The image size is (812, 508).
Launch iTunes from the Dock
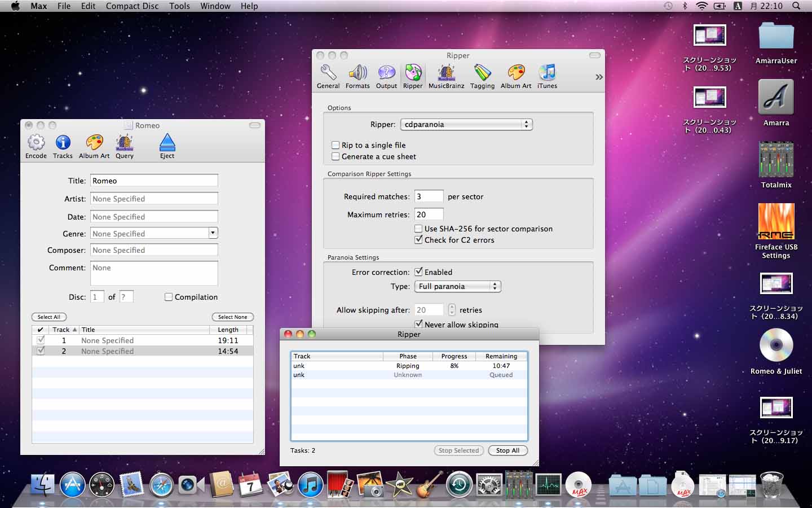(310, 484)
